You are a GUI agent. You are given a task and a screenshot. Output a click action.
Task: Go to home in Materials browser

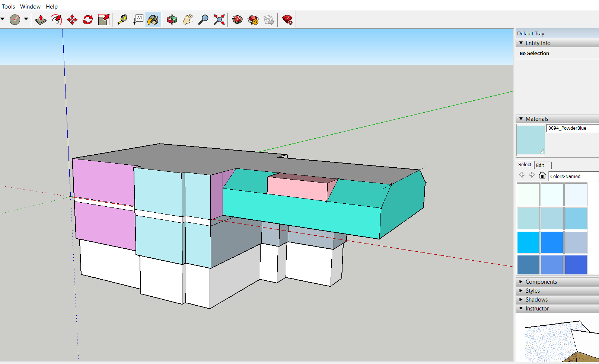pos(542,175)
